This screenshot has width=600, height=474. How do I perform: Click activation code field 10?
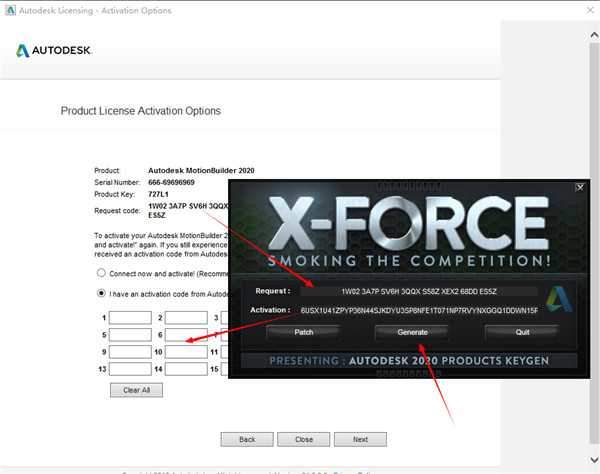pos(186,352)
